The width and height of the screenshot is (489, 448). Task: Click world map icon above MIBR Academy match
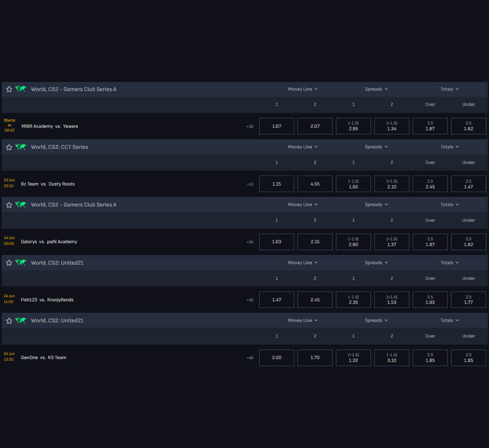tap(21, 89)
